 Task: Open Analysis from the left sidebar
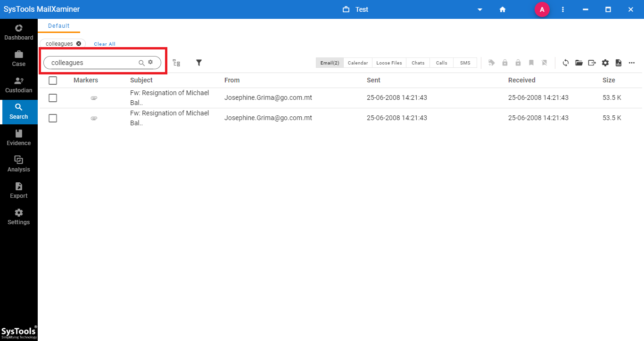19,164
